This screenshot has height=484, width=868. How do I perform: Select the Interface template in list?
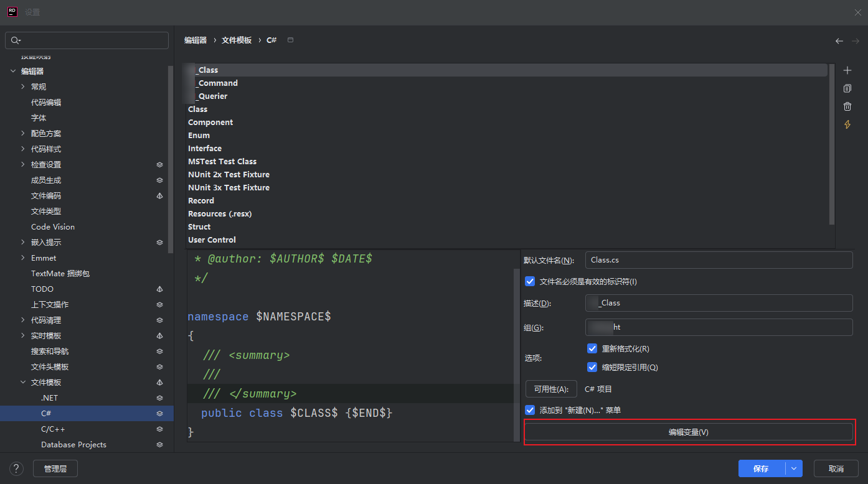(205, 148)
